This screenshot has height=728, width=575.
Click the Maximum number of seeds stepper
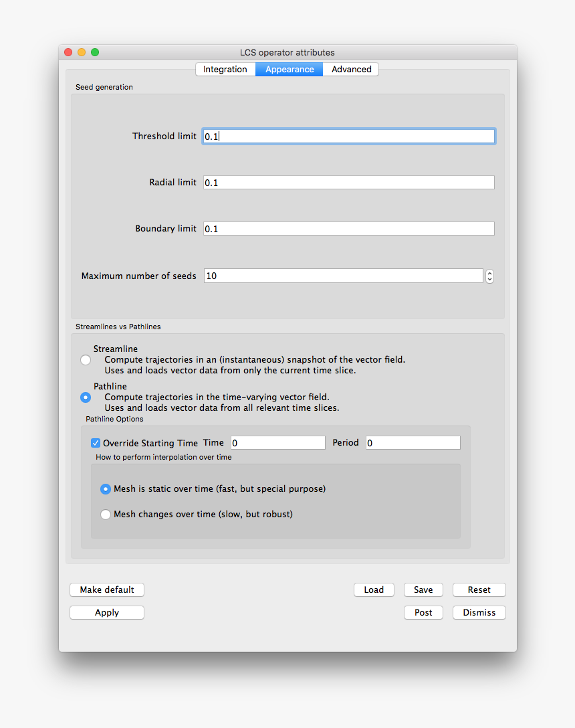(x=489, y=276)
